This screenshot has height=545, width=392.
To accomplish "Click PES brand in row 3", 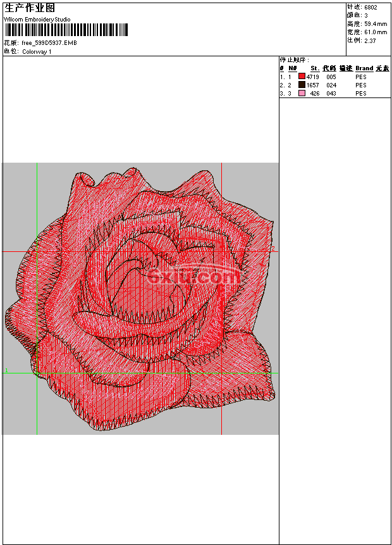I will coord(361,94).
